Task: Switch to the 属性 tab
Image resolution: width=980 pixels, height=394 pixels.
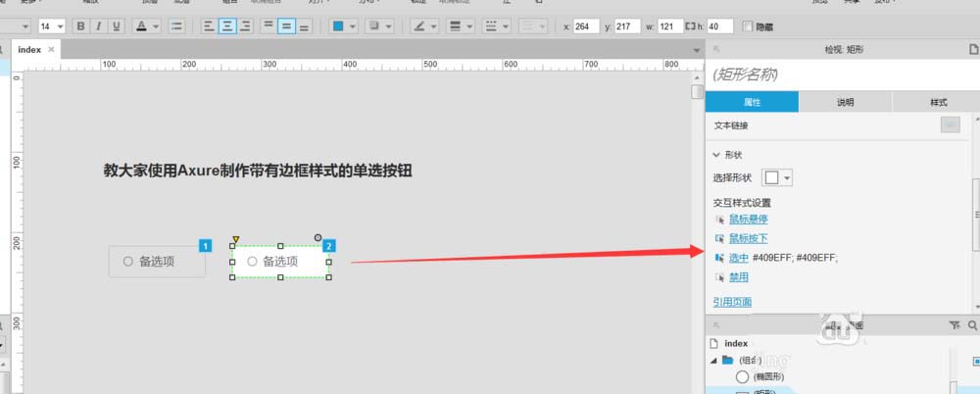Action: (x=752, y=102)
